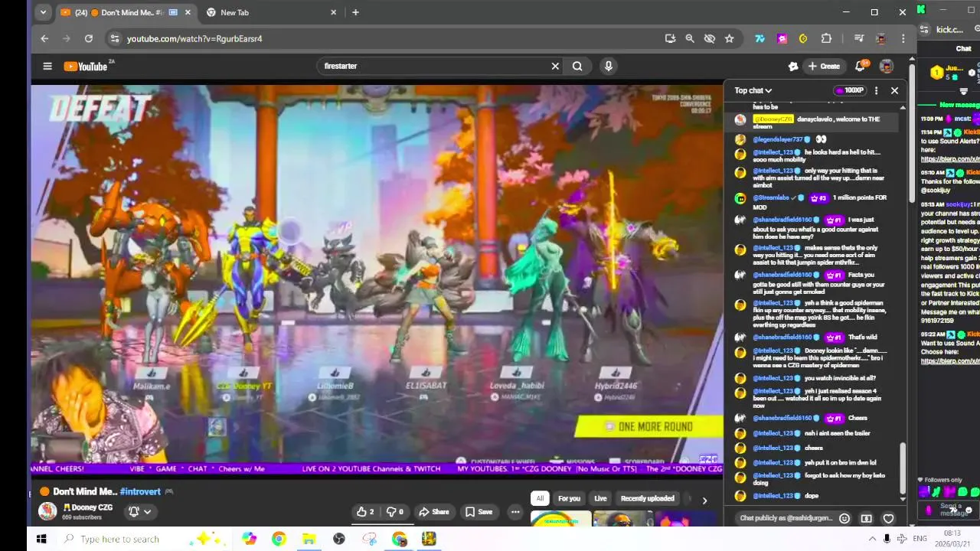
Task: Open the Dooney CZG channel avatar
Action: (x=47, y=511)
